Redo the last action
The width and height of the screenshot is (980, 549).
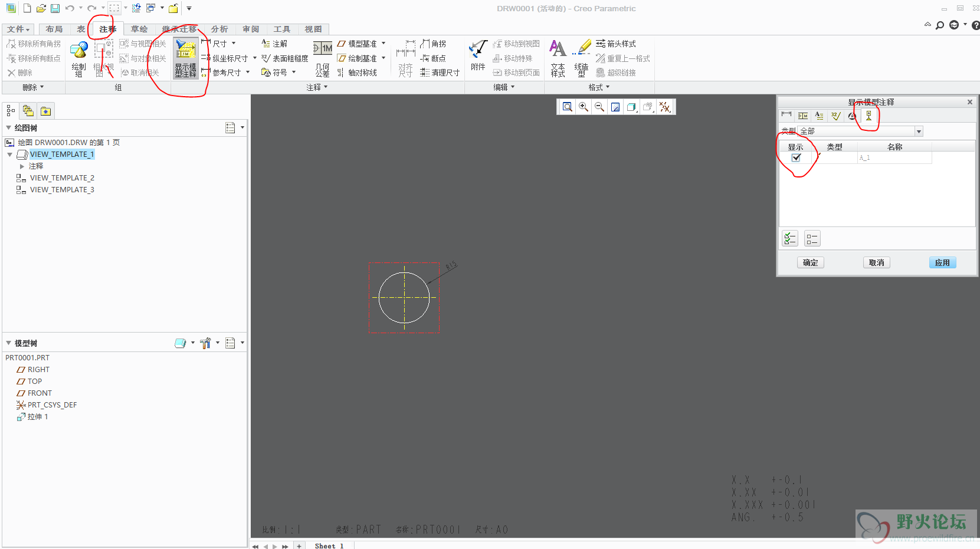tap(91, 8)
